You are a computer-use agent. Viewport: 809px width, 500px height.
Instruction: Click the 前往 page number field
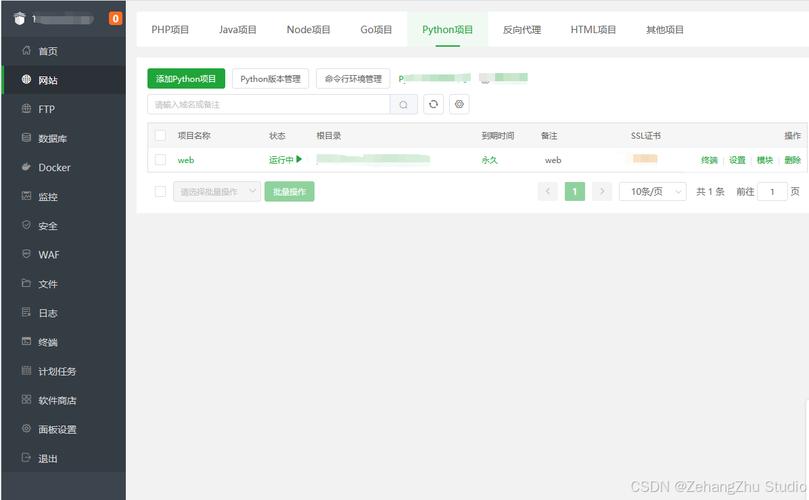(772, 191)
